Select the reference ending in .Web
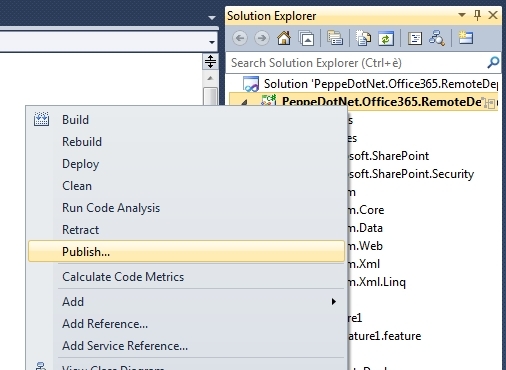This screenshot has width=506, height=370. (x=365, y=246)
